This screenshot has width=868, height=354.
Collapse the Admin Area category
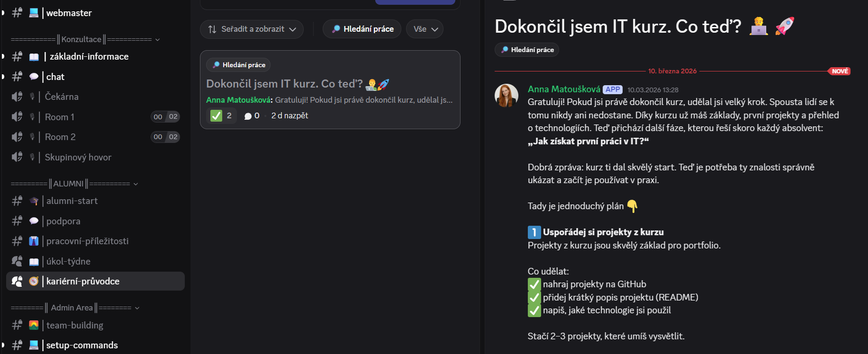[75, 308]
